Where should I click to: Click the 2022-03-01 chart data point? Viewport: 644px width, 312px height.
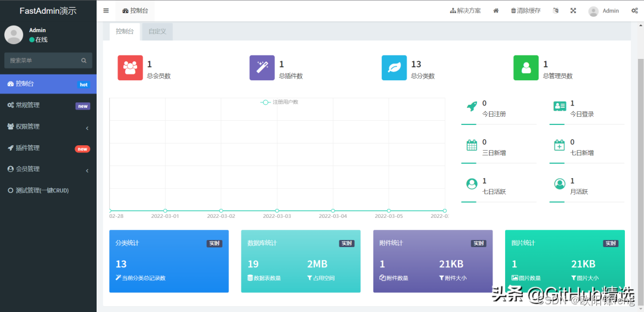(165, 211)
